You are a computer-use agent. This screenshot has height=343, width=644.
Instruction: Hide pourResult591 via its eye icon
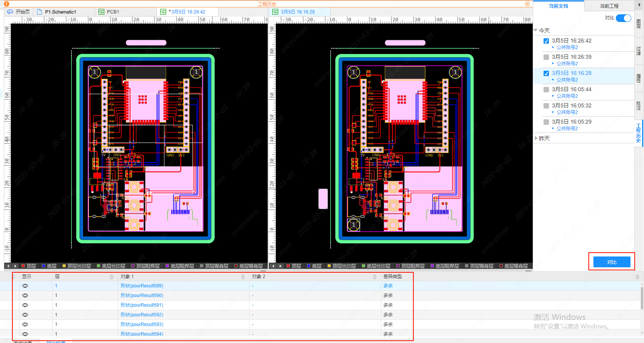pos(25,305)
